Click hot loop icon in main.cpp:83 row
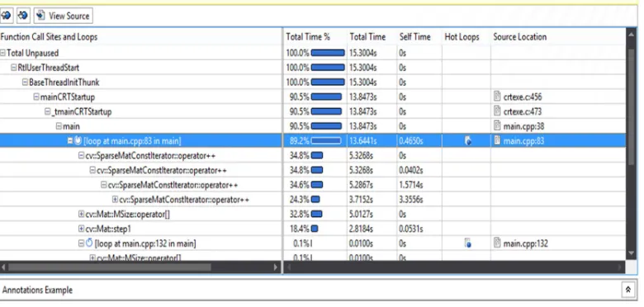 (468, 141)
